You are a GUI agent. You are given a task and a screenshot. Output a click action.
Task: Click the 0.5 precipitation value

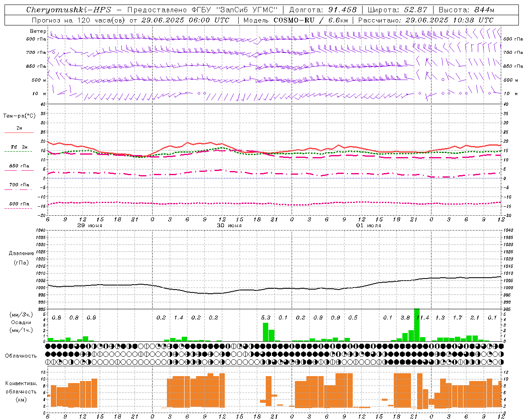point(353,318)
